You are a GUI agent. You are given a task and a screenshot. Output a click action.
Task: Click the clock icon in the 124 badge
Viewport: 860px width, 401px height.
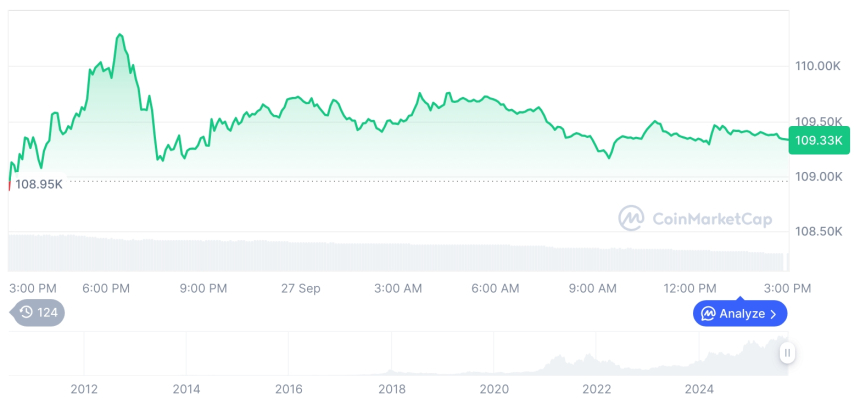[x=26, y=312]
